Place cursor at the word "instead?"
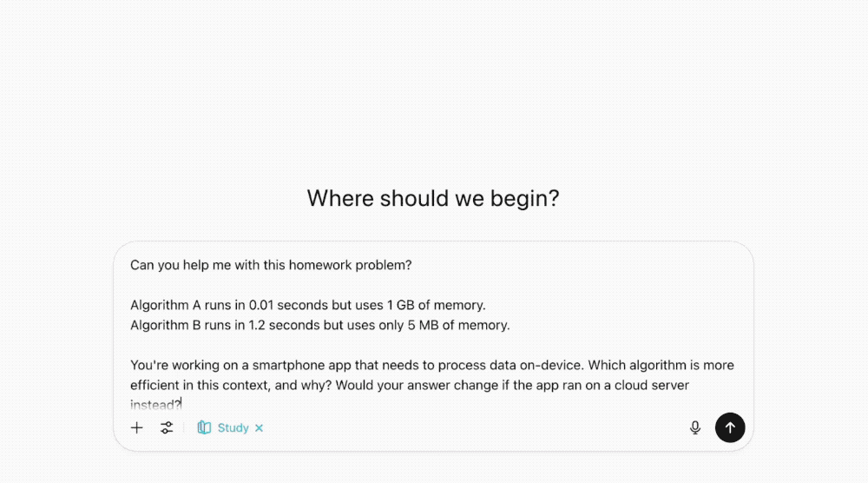 pos(155,404)
